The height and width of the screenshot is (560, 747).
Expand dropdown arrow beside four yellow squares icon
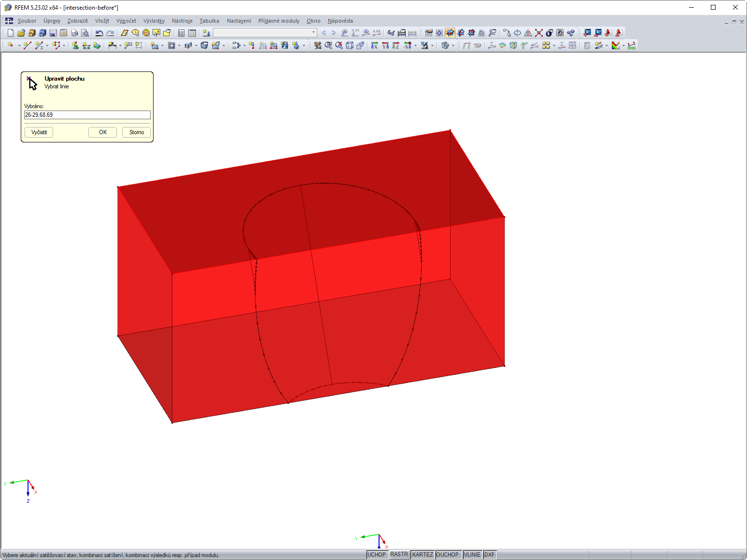click(x=553, y=46)
